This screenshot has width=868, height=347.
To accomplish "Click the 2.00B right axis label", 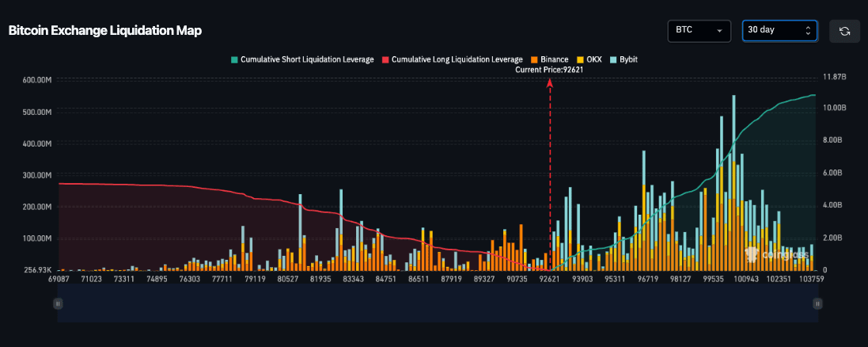I will coord(833,238).
